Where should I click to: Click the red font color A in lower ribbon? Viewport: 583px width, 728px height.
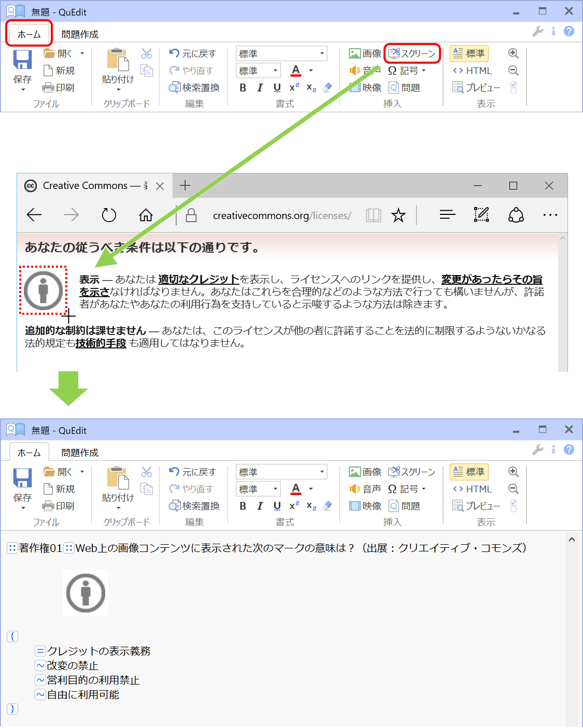(296, 489)
